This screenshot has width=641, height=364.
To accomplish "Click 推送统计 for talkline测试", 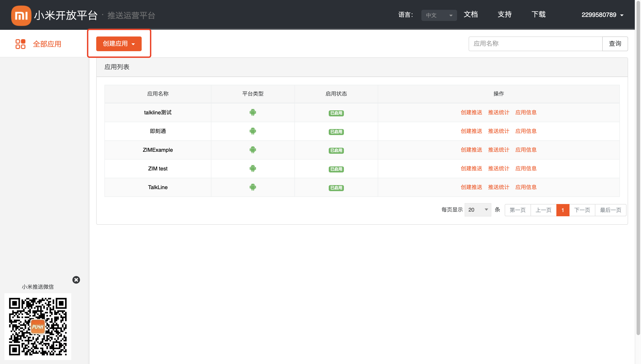I will 499,113.
